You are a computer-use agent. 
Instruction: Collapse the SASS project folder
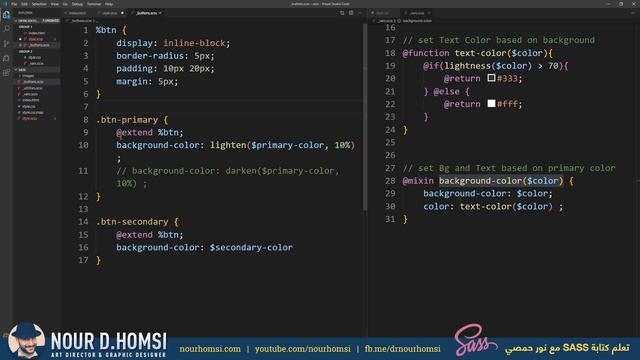click(x=37, y=70)
